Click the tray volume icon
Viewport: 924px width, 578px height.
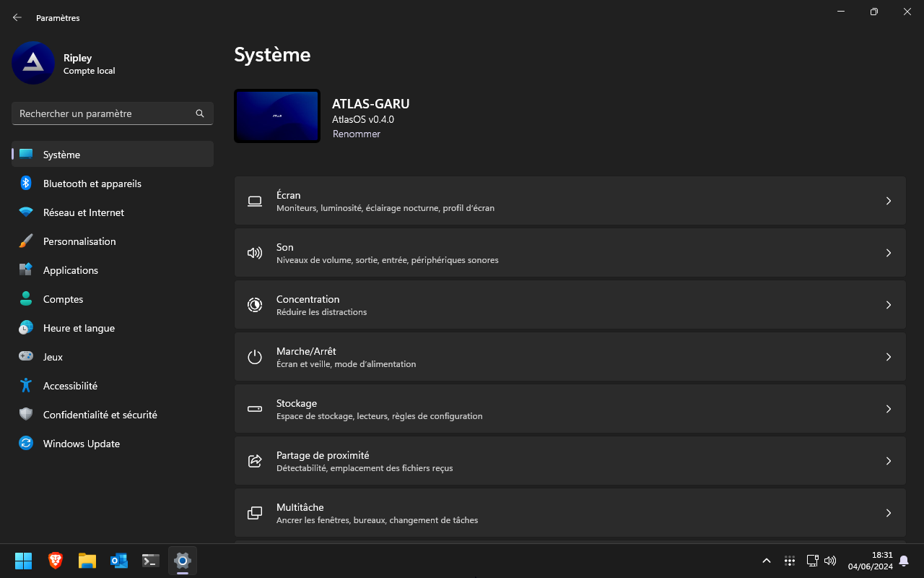(x=830, y=561)
